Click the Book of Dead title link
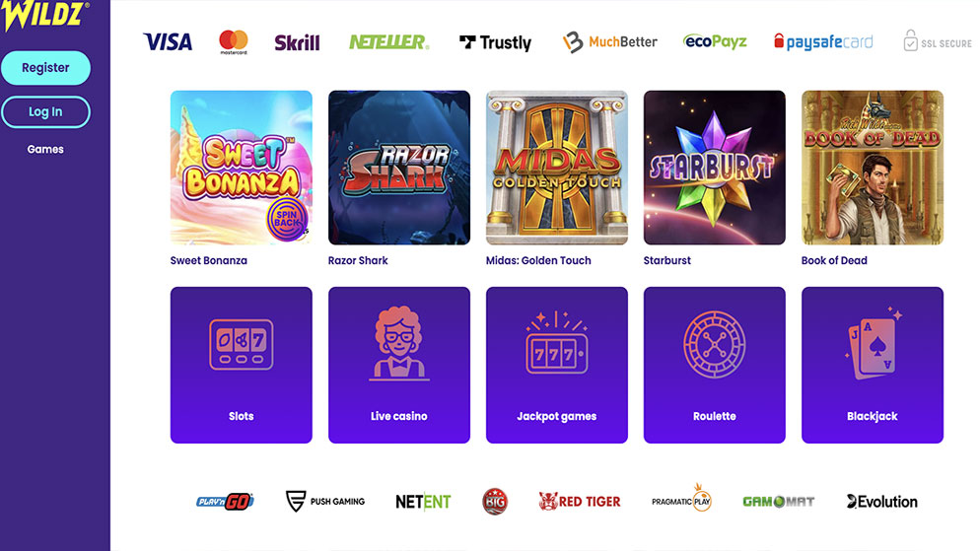This screenshot has width=980, height=551. (x=834, y=260)
